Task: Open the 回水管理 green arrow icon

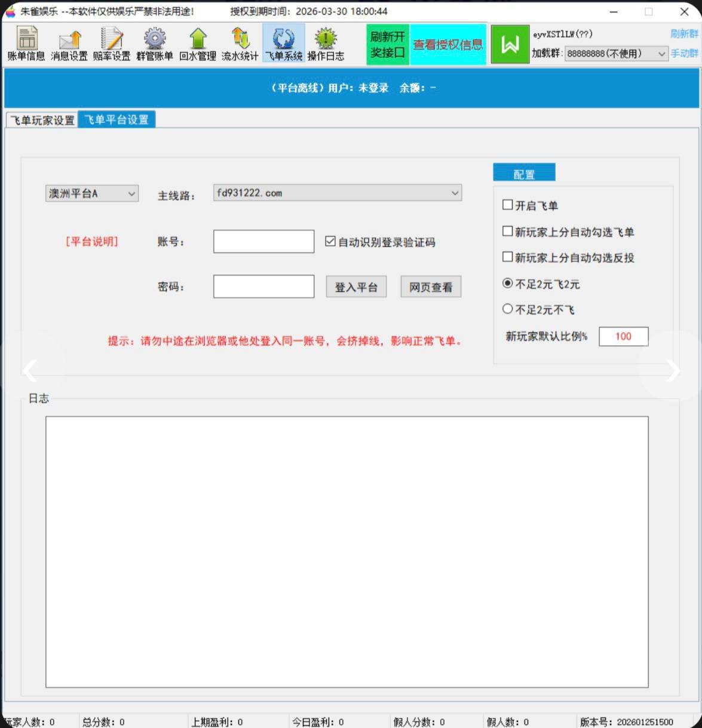Action: click(x=198, y=44)
